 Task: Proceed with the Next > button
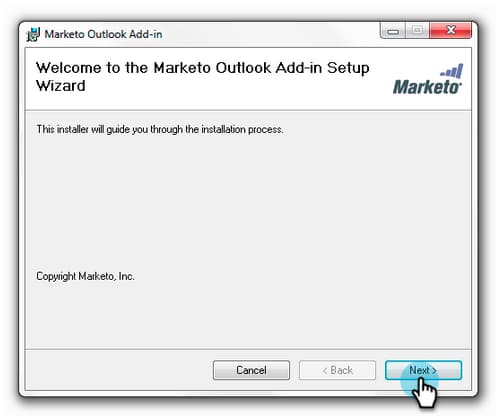pyautogui.click(x=423, y=370)
